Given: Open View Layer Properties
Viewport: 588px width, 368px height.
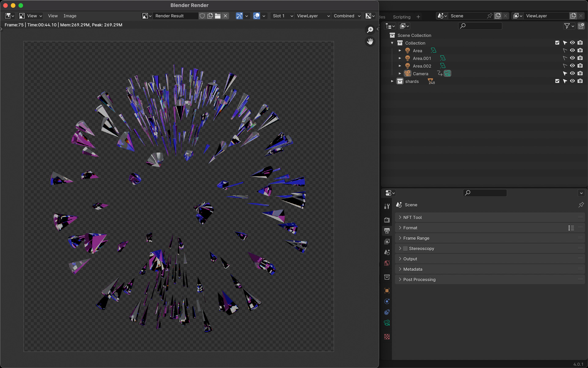Looking at the screenshot, I should [387, 241].
